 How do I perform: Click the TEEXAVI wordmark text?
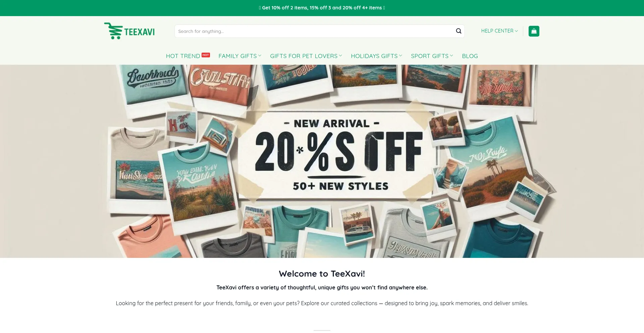tap(139, 32)
